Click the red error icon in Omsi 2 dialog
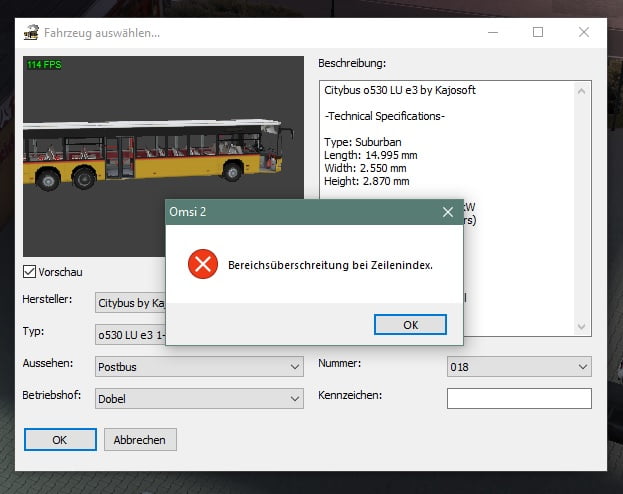The image size is (623, 494). coord(203,264)
